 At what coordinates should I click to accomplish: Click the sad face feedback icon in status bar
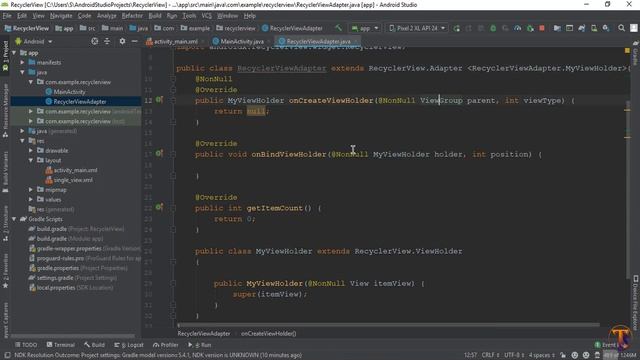[x=586, y=355]
